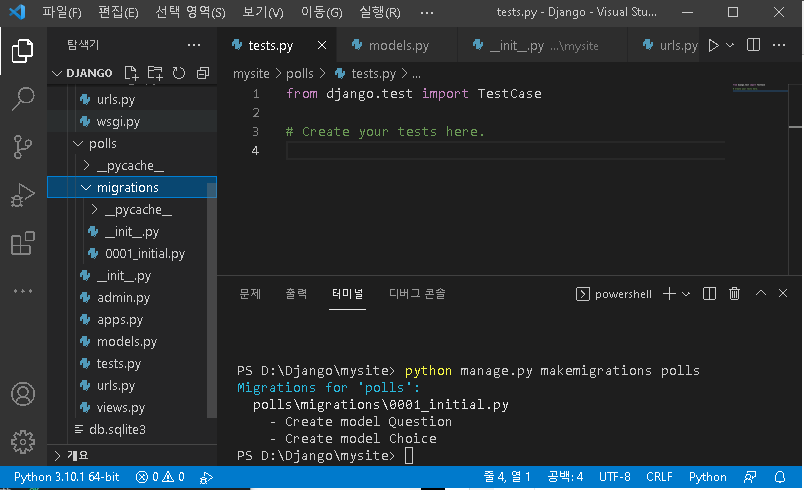
Task: Change indentation via 공백: 4
Action: [565, 477]
